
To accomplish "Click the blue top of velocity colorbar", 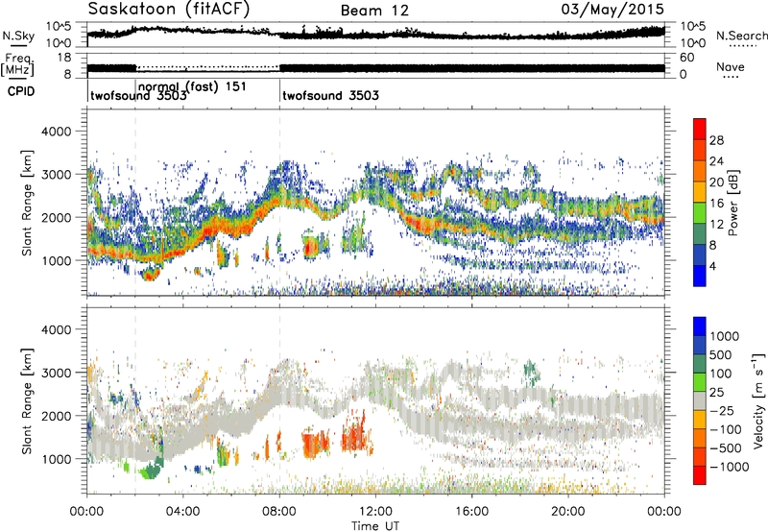I will pos(700,326).
